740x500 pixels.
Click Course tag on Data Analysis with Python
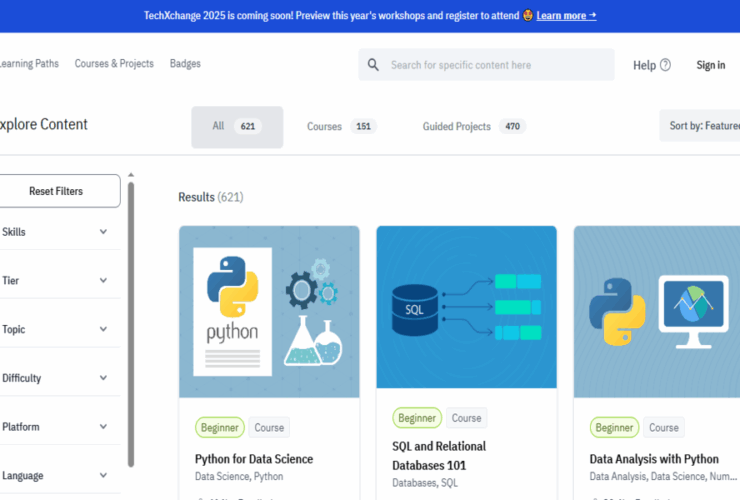pyautogui.click(x=664, y=427)
